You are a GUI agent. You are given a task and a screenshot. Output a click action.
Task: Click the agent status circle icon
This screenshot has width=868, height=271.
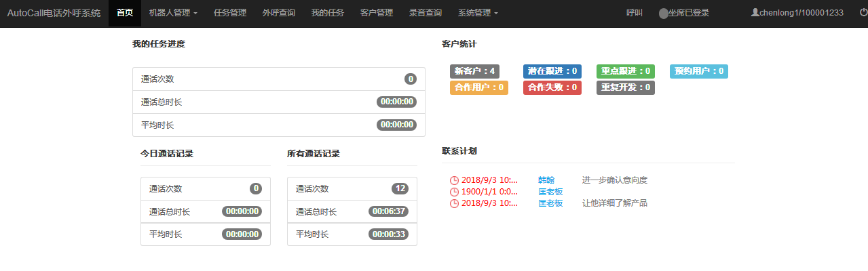(x=663, y=14)
